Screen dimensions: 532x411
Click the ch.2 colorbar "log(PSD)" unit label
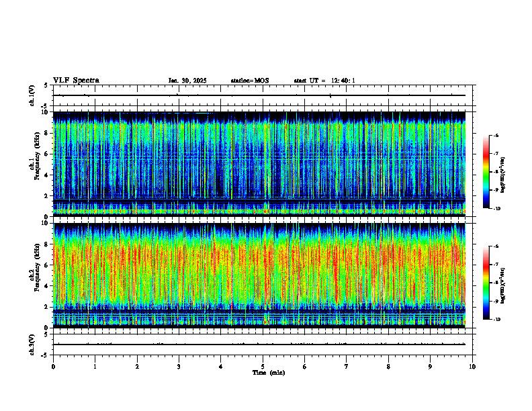click(x=503, y=286)
